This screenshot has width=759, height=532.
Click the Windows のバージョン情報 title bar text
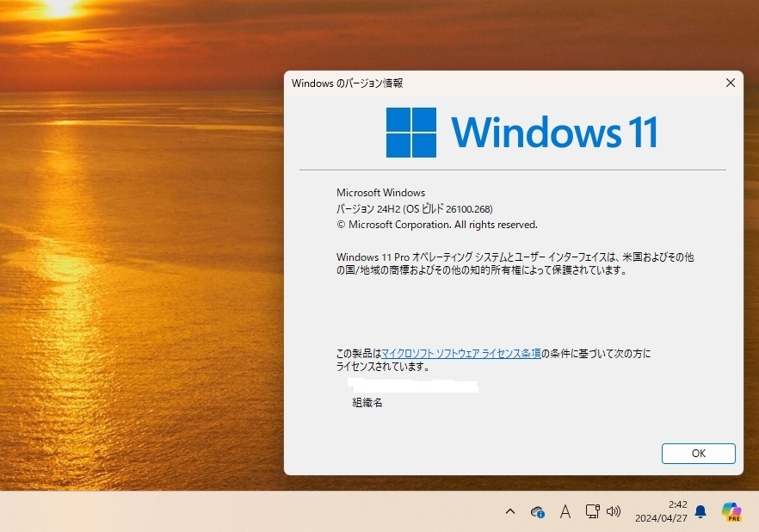[x=347, y=84]
